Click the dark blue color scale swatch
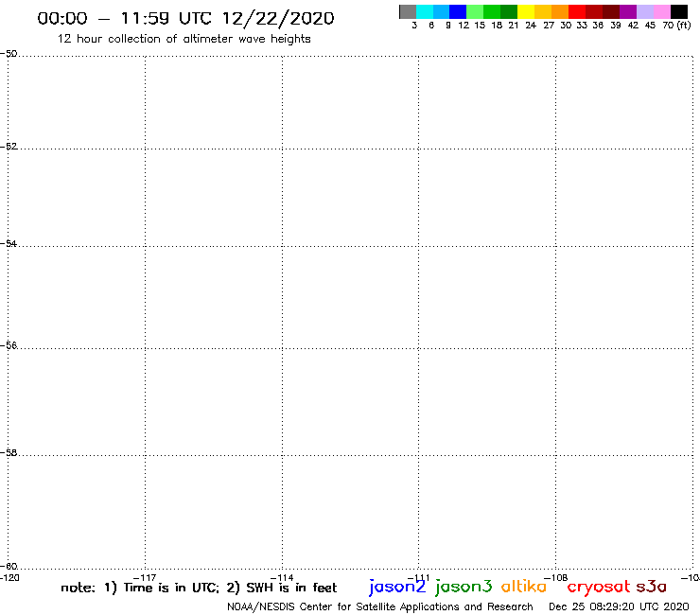 click(x=458, y=11)
